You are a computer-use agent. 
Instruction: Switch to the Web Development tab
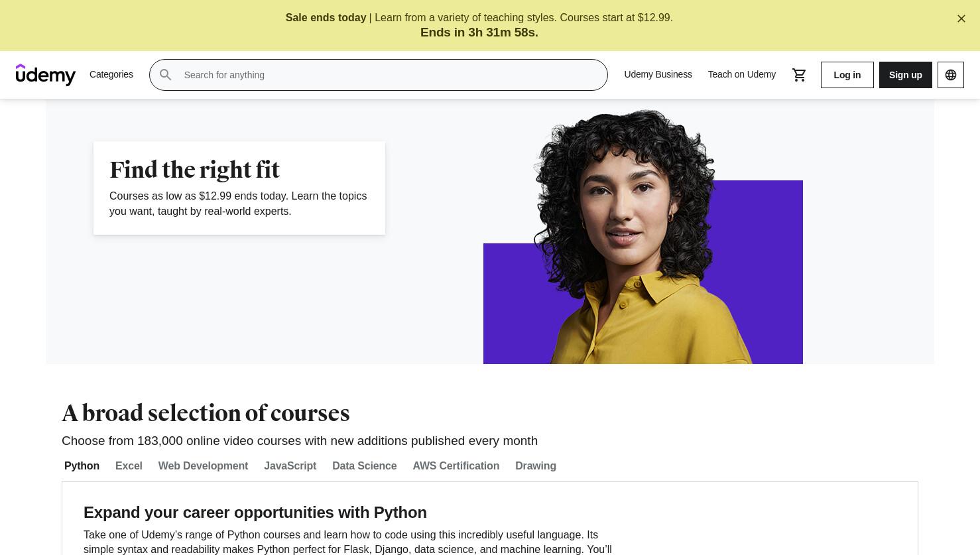[203, 465]
